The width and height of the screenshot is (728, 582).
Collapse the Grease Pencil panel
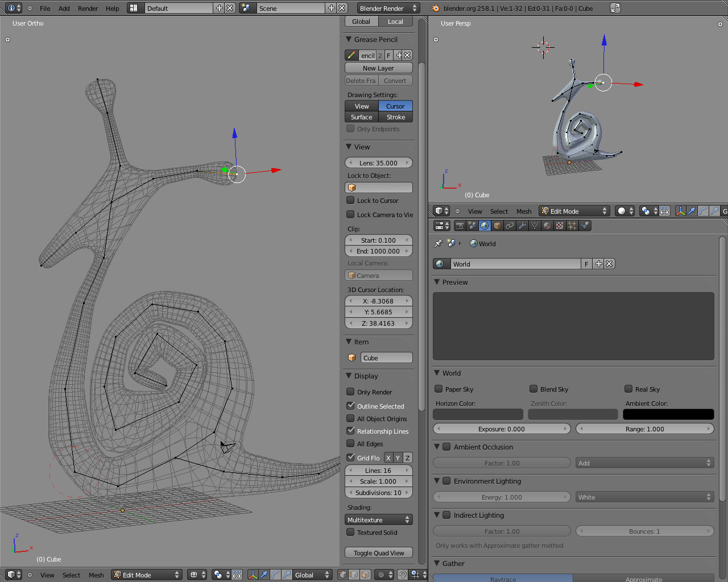349,39
